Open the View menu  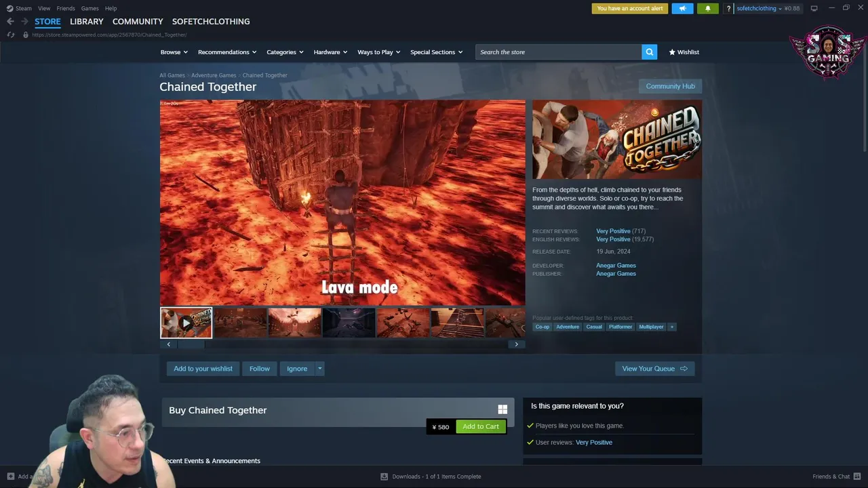(44, 8)
